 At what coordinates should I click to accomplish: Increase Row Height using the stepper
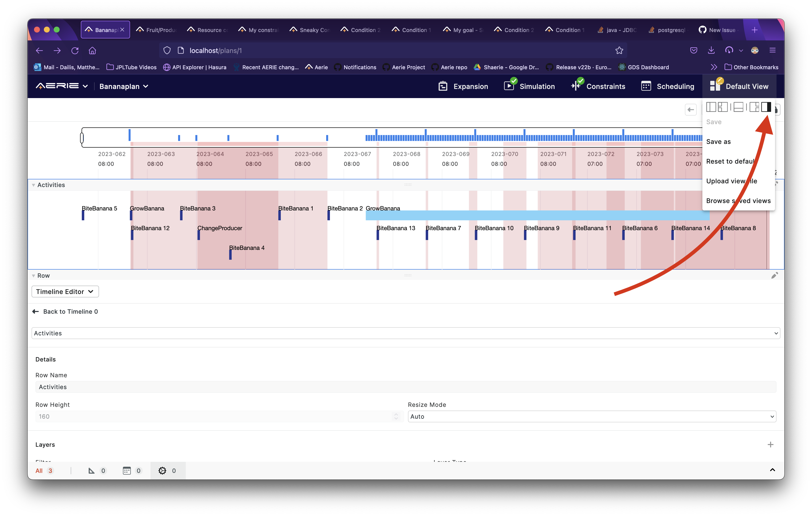tap(396, 414)
